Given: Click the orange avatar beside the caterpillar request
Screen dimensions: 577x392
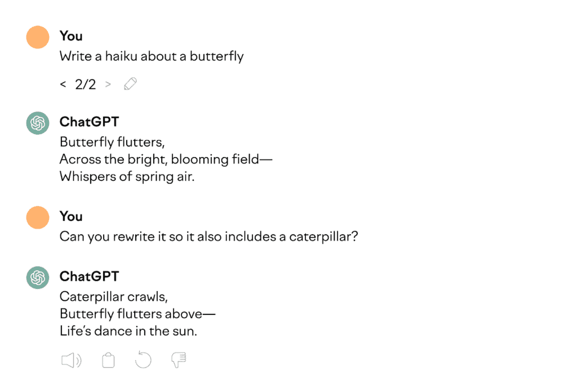Looking at the screenshot, I should (38, 217).
